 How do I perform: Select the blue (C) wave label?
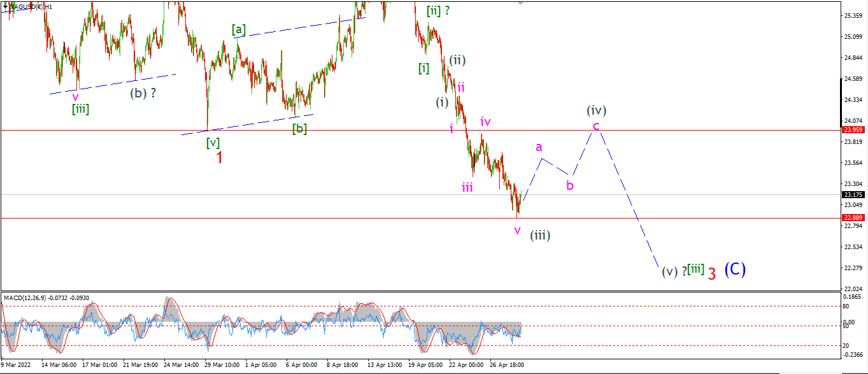pos(735,269)
